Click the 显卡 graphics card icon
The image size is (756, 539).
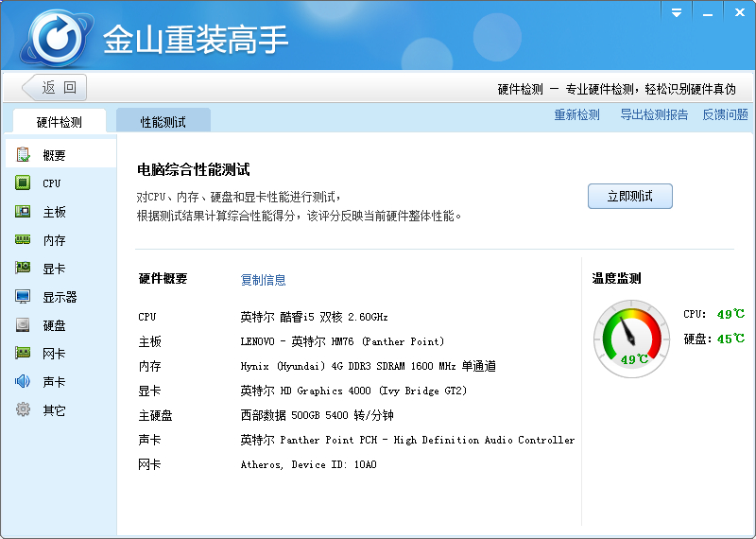pyautogui.click(x=23, y=268)
